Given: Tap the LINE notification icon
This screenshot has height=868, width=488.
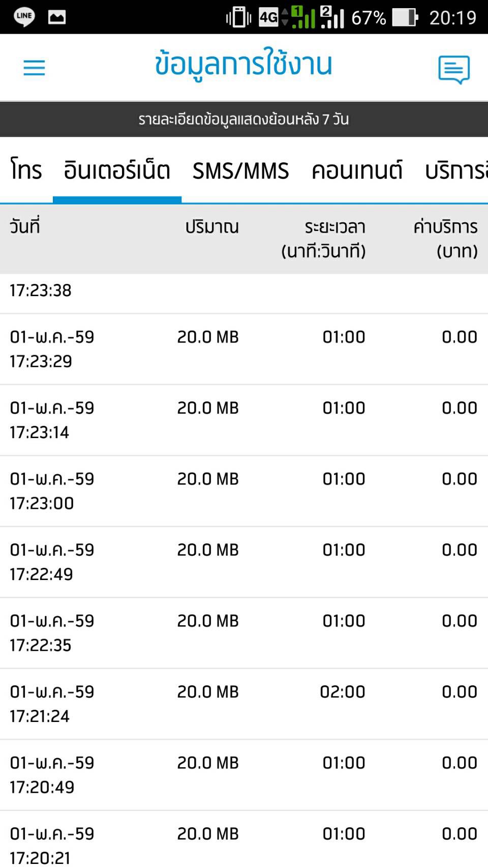Looking at the screenshot, I should [24, 17].
